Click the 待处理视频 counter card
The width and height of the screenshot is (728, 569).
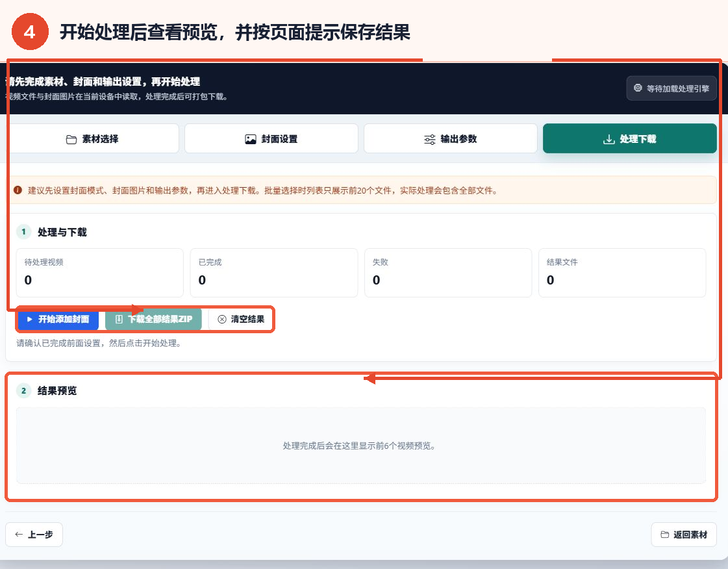pyautogui.click(x=100, y=273)
